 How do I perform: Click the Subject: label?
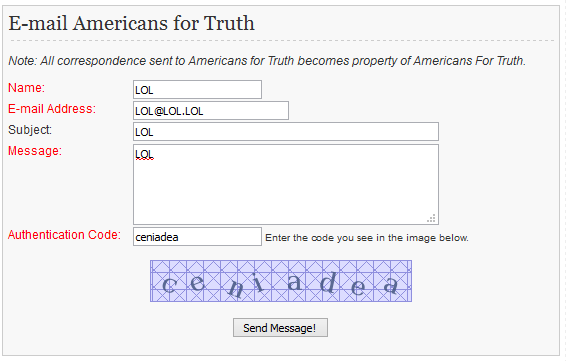point(30,130)
